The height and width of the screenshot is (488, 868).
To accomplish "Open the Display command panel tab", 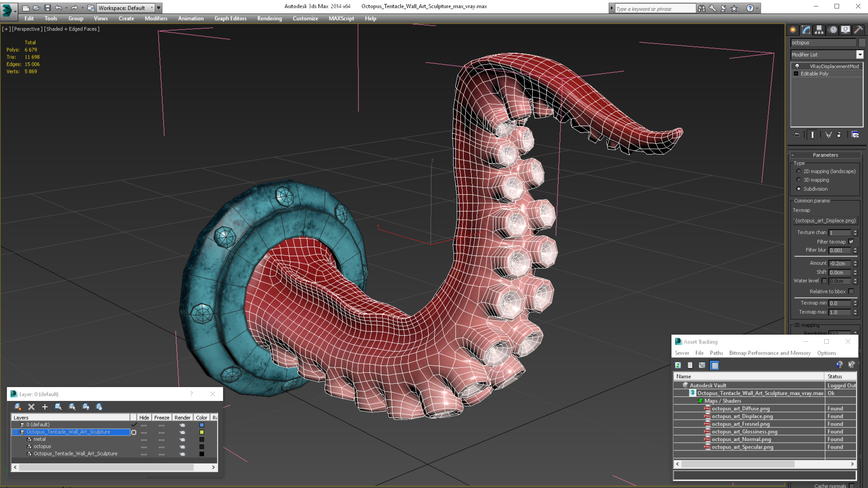I will [x=845, y=30].
